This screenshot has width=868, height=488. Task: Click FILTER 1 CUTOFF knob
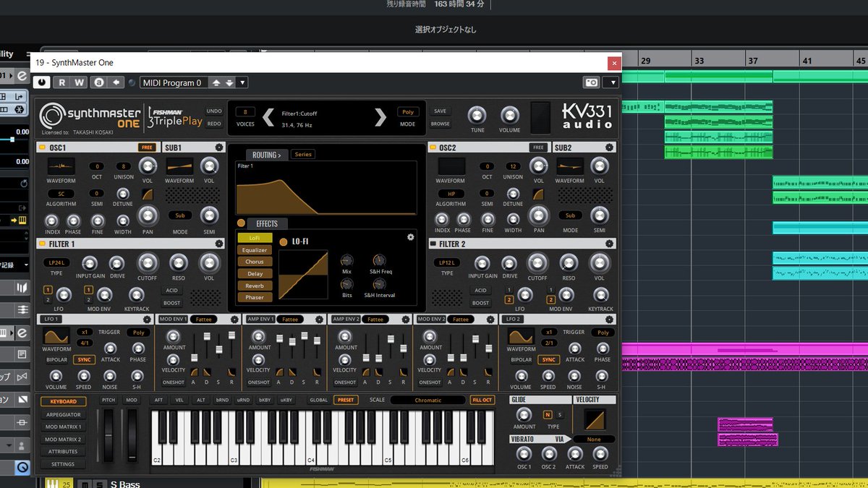(x=147, y=263)
